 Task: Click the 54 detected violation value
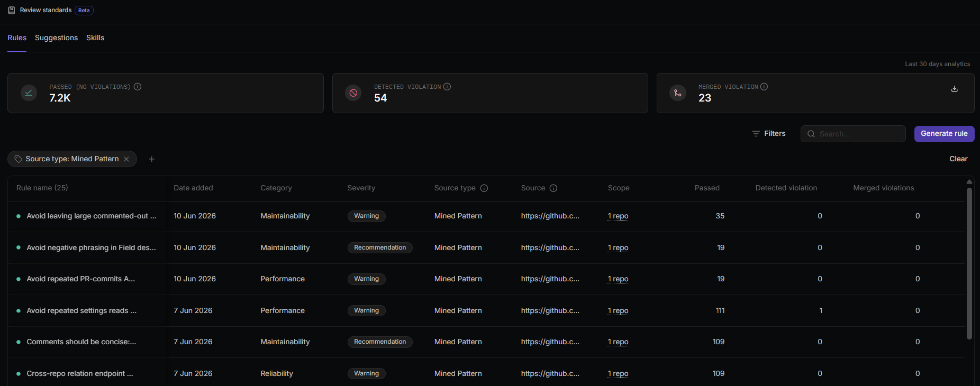tap(380, 98)
